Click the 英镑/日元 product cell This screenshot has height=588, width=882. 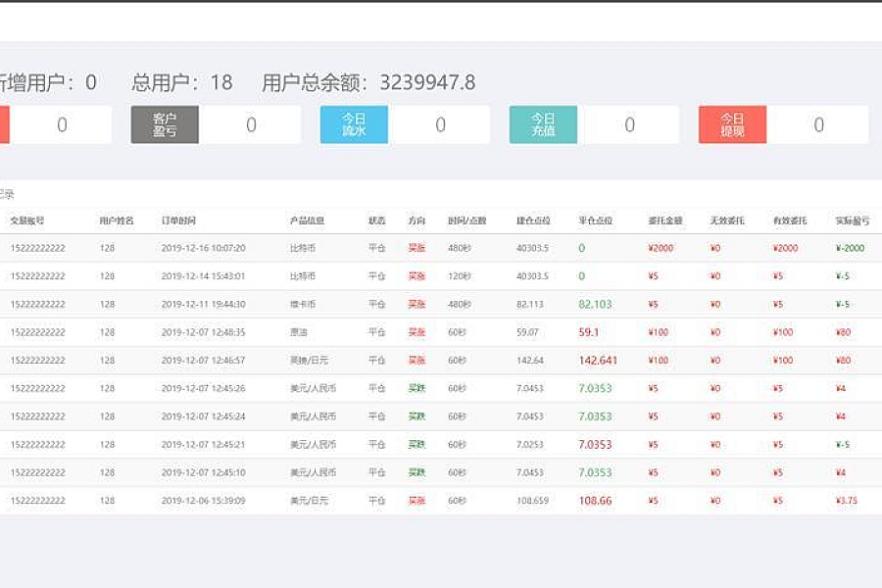point(309,360)
